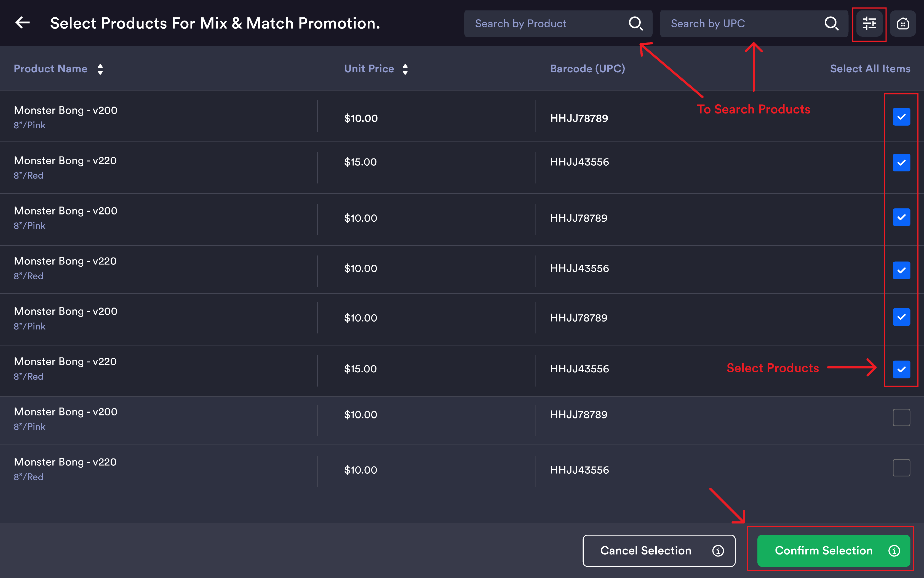Uncheck the sixth row v220 $15.00 checkbox
The width and height of the screenshot is (924, 578).
point(901,369)
